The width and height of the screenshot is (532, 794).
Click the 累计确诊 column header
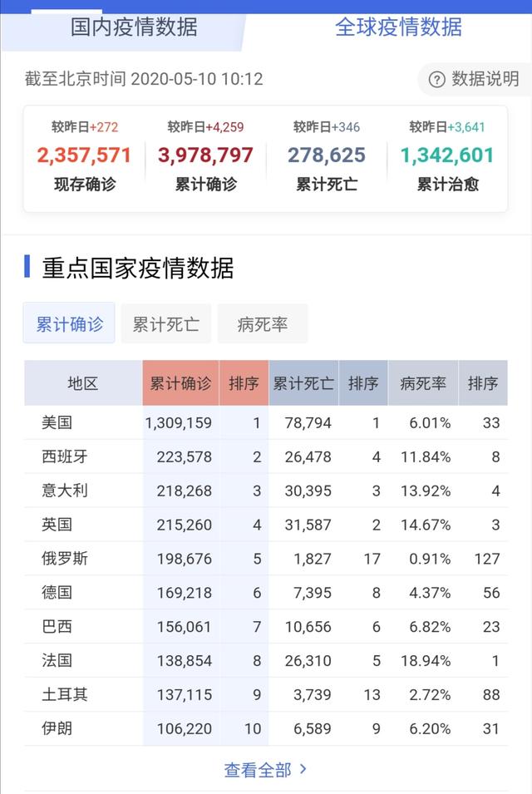pos(180,383)
